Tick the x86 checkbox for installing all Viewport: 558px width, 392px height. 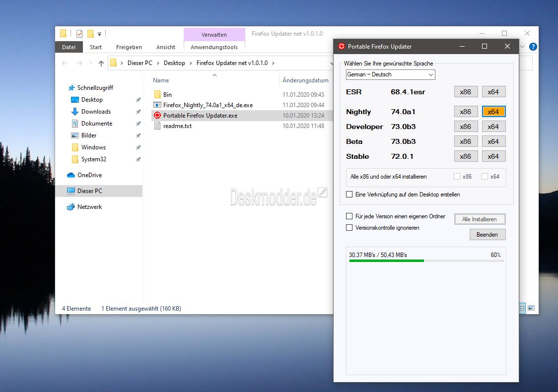457,177
